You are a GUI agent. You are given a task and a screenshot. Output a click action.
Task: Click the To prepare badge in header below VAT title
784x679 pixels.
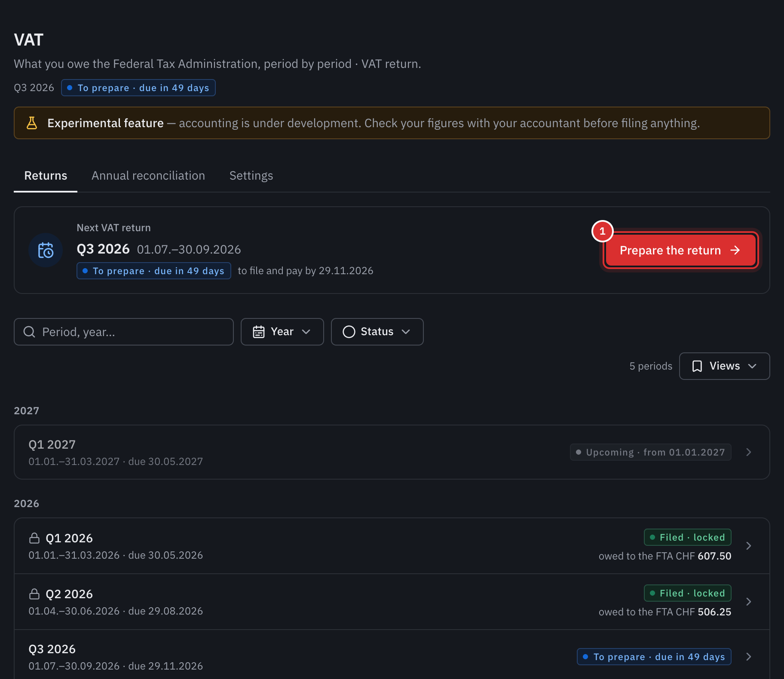click(138, 88)
